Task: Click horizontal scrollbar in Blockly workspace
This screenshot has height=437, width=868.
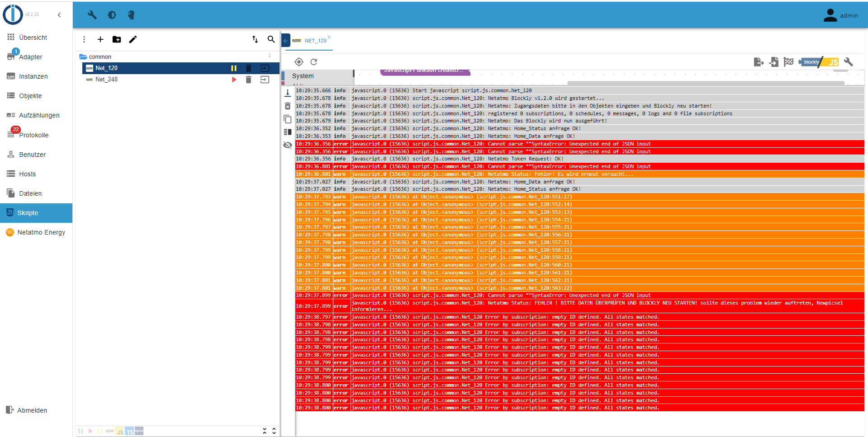Action: [706, 83]
